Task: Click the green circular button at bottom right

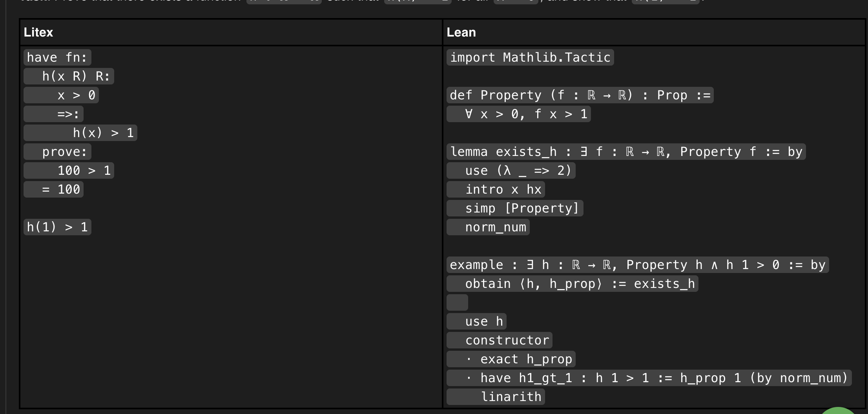Action: pos(840,411)
